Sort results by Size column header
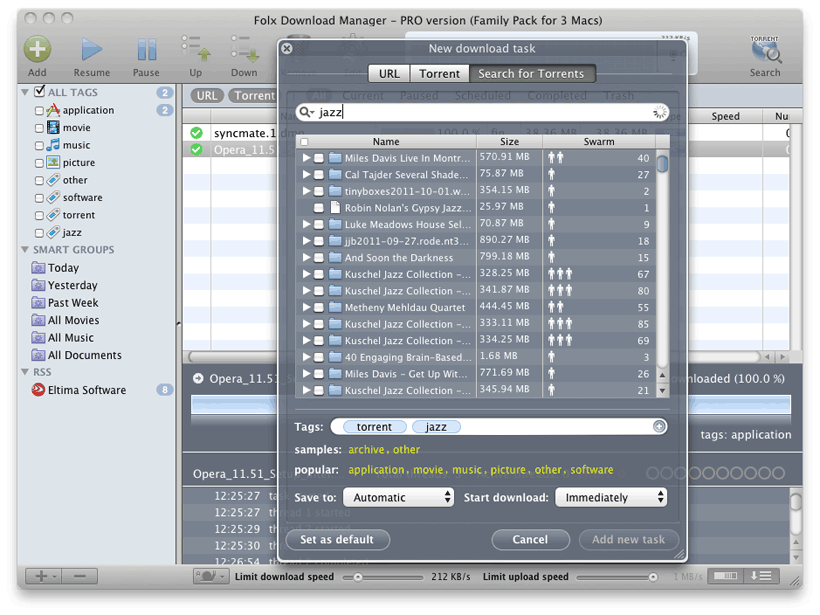This screenshot has width=820, height=615. (509, 142)
